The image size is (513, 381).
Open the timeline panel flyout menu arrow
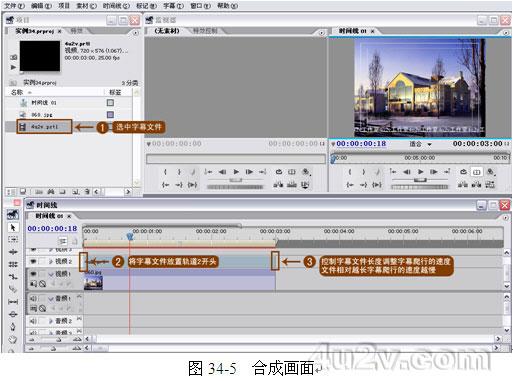click(x=505, y=217)
